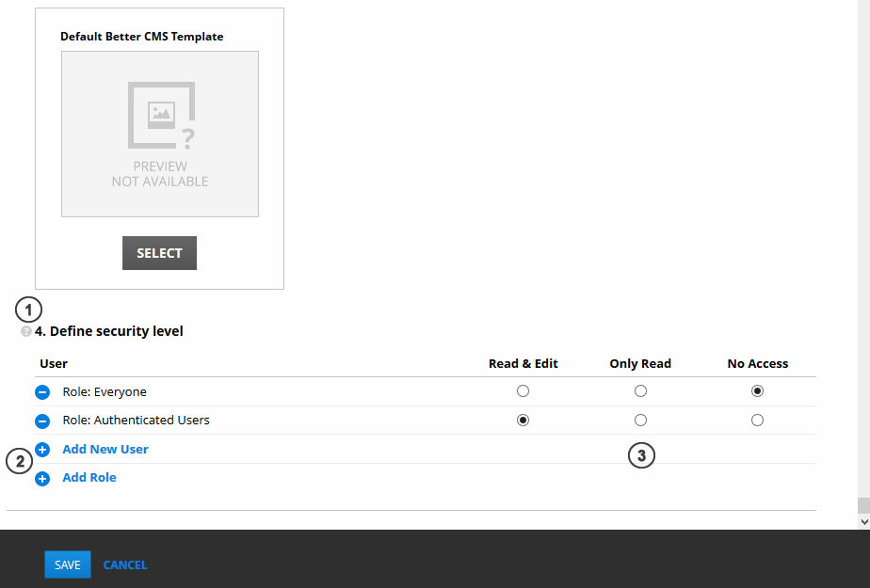This screenshot has width=870, height=588.
Task: Click the help icon beside Define security level
Action: pyautogui.click(x=26, y=332)
